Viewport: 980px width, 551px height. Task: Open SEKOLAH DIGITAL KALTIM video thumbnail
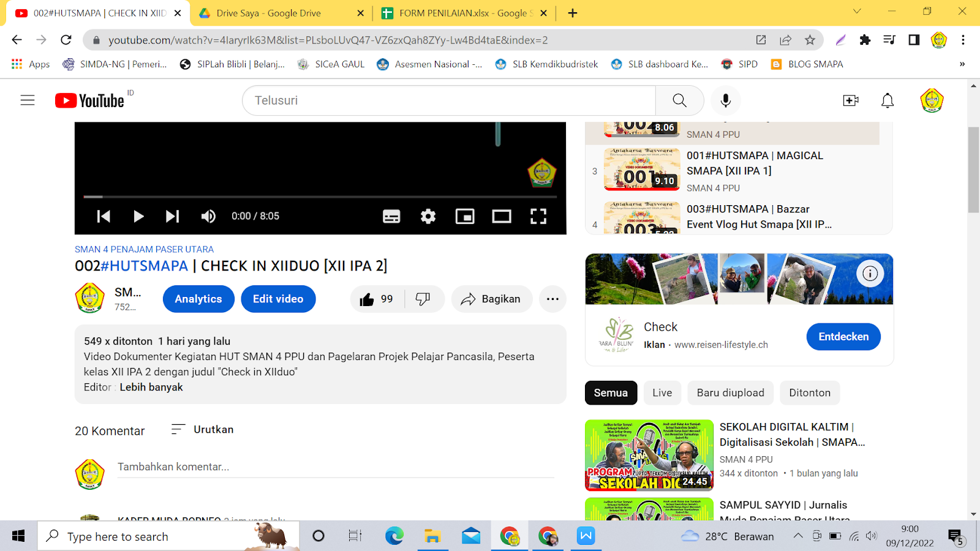coord(649,455)
